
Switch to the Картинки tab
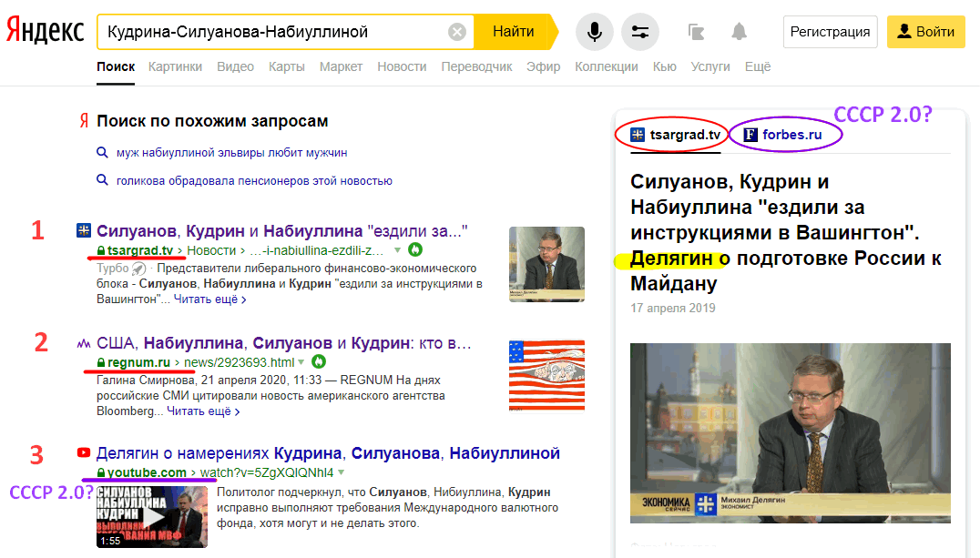176,66
